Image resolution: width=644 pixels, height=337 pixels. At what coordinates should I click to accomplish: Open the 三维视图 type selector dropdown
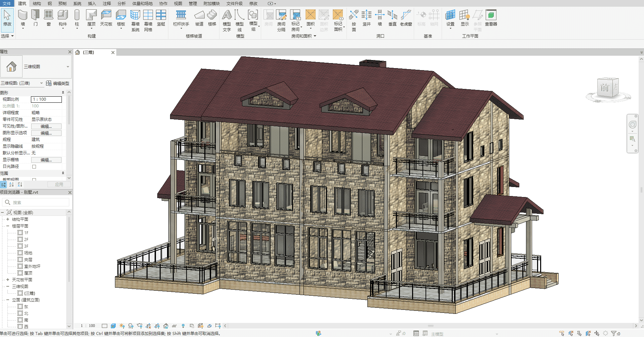pos(68,67)
